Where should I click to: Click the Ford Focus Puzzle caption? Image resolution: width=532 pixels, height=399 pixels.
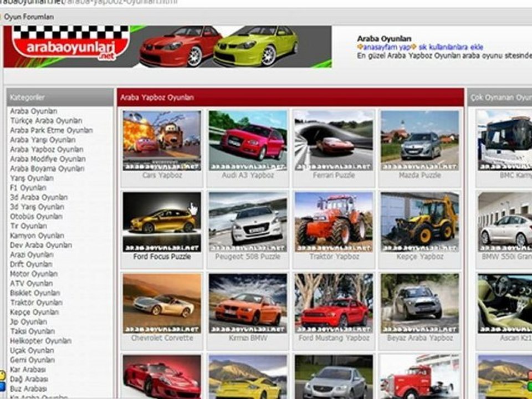(162, 257)
